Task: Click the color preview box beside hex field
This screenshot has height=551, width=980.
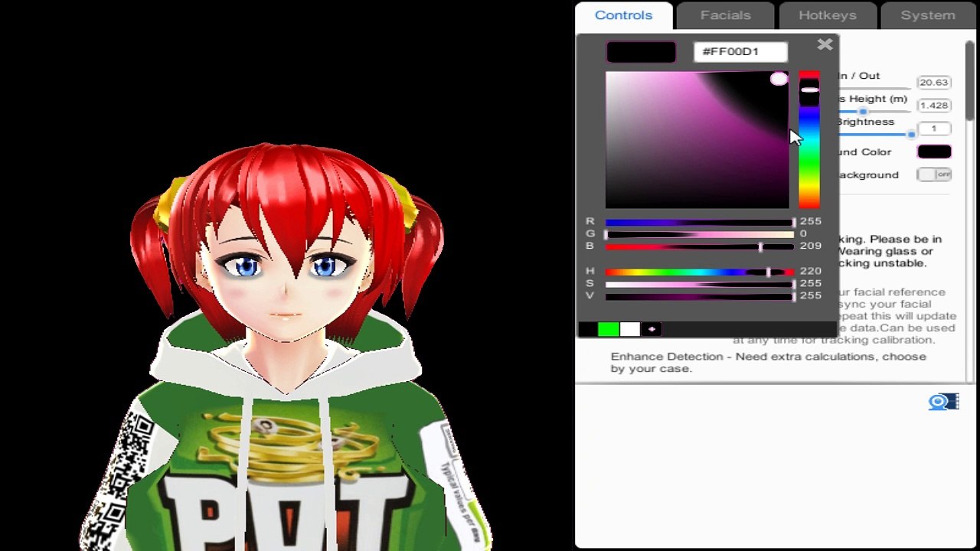Action: pyautogui.click(x=641, y=52)
